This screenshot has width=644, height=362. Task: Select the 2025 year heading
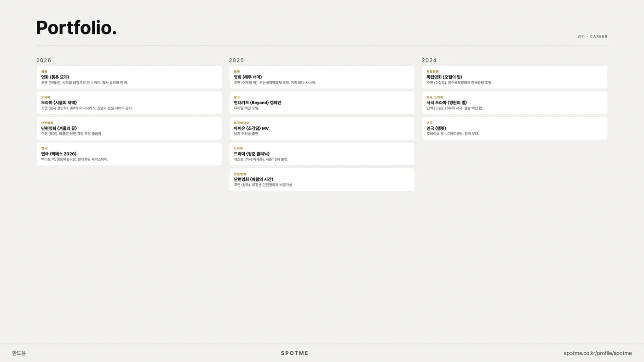(x=236, y=60)
